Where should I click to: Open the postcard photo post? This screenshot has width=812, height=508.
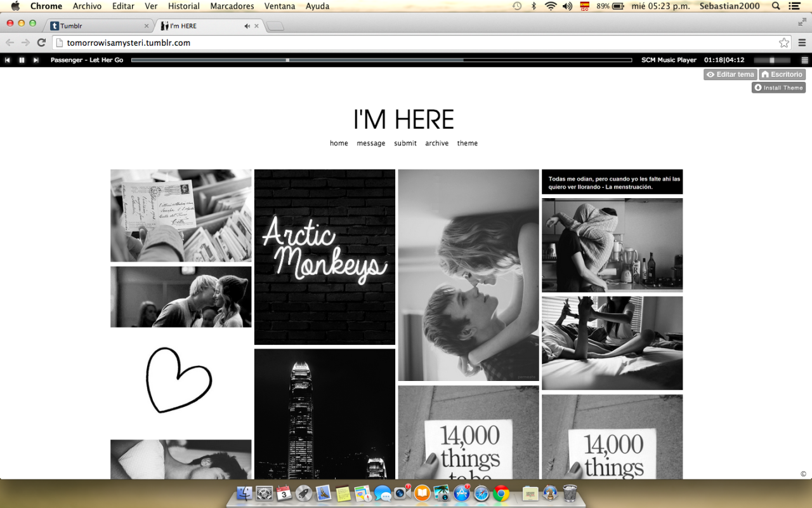coord(181,215)
